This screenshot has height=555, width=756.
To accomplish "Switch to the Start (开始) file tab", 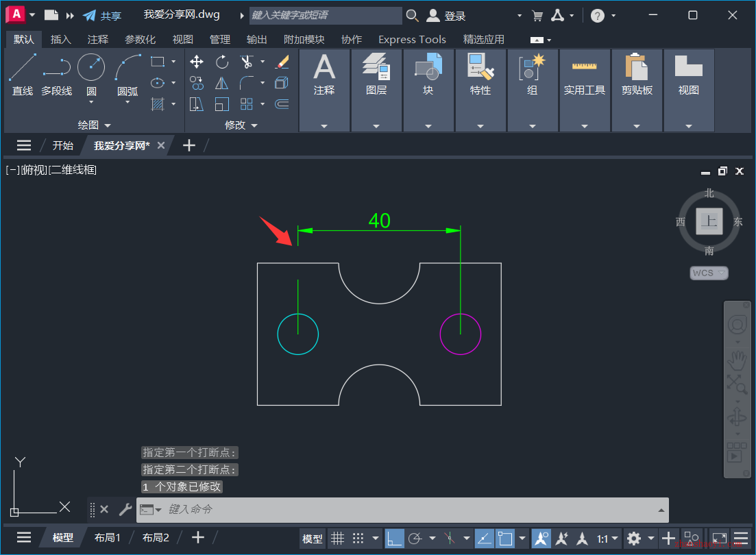I will click(x=63, y=146).
